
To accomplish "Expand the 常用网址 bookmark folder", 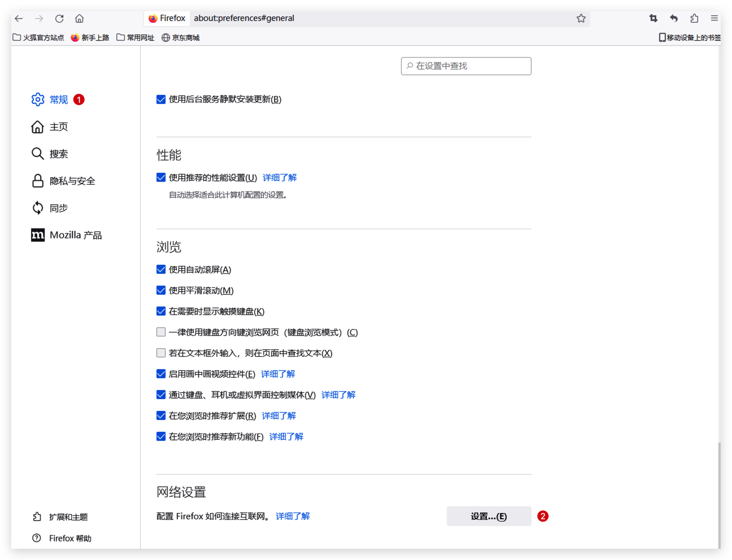I will [136, 38].
